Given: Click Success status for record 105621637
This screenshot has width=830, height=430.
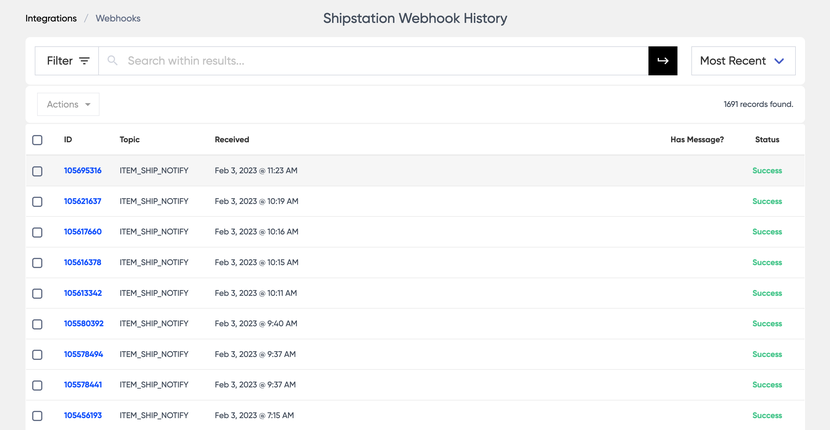Looking at the screenshot, I should 767,201.
